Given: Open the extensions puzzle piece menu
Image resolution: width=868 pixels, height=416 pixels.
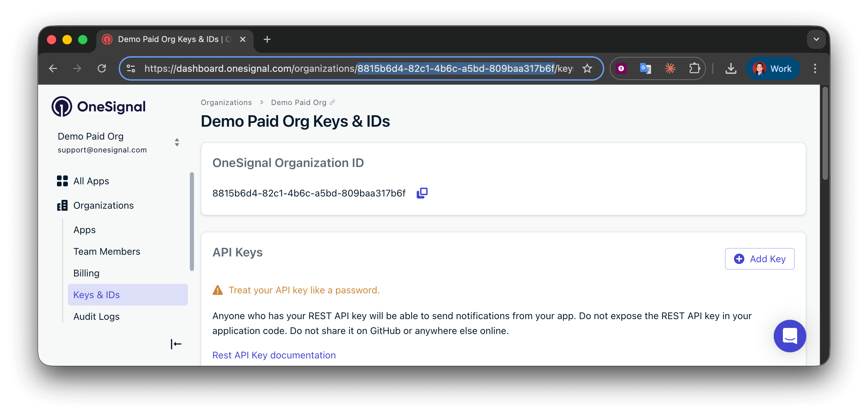Looking at the screenshot, I should (695, 68).
